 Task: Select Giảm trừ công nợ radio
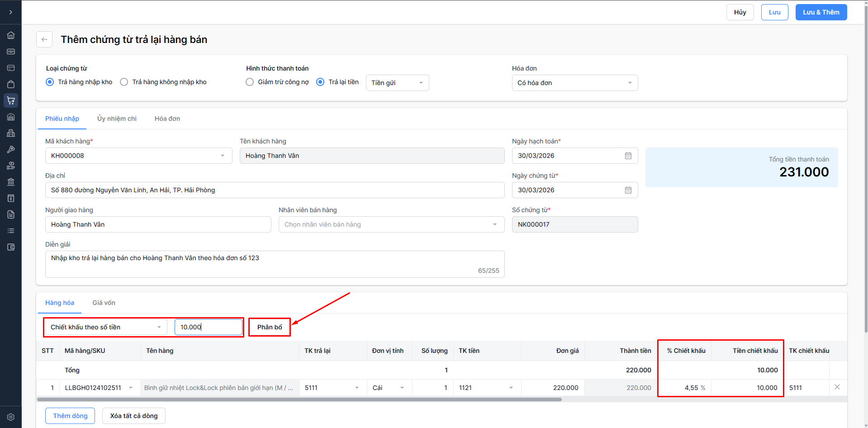tap(250, 82)
